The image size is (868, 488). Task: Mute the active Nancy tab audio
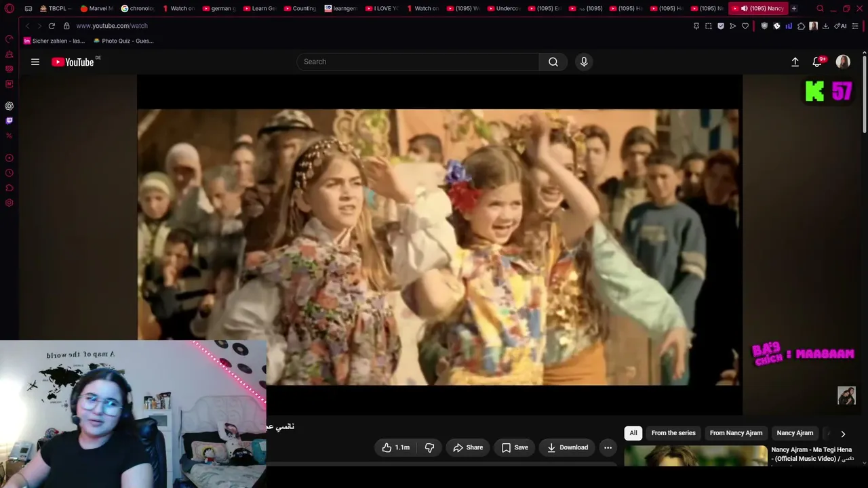[x=745, y=9]
